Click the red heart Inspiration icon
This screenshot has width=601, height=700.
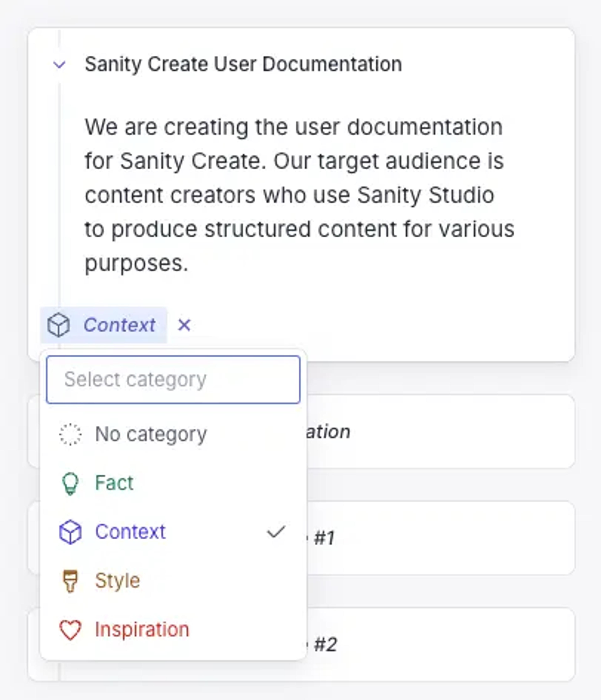(70, 630)
